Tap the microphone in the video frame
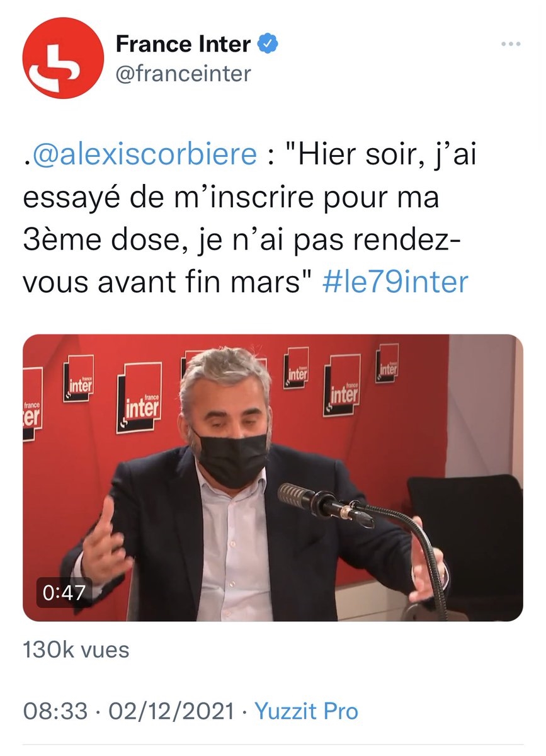 coord(324,504)
